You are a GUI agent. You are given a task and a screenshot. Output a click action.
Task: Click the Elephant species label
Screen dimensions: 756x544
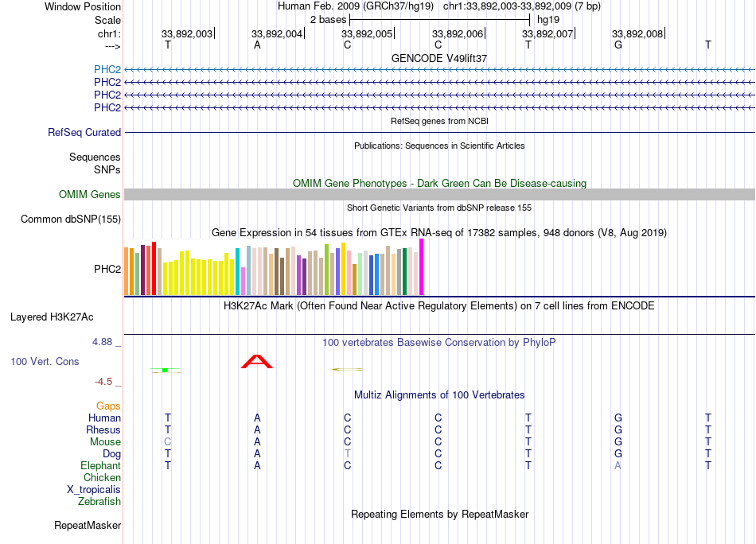pos(100,466)
